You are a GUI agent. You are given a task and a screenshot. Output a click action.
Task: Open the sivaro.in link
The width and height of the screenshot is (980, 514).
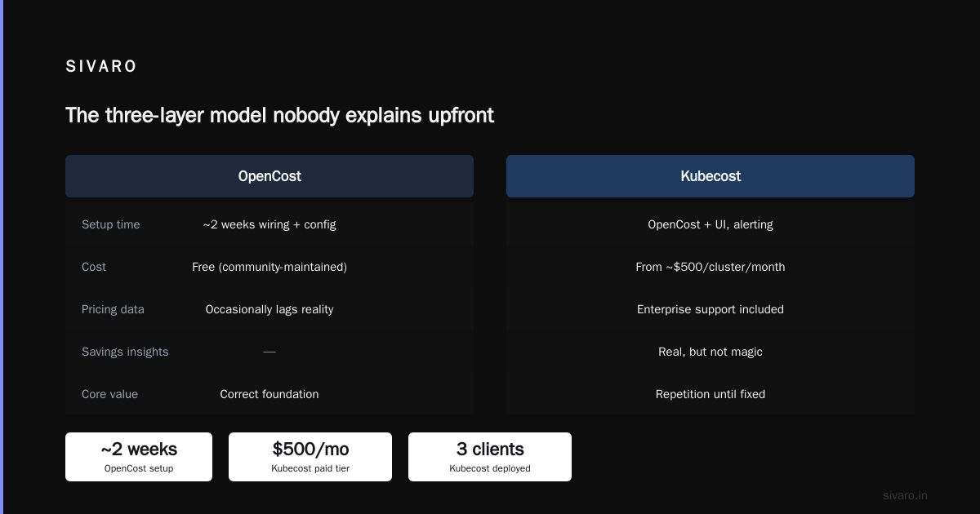coord(905,495)
